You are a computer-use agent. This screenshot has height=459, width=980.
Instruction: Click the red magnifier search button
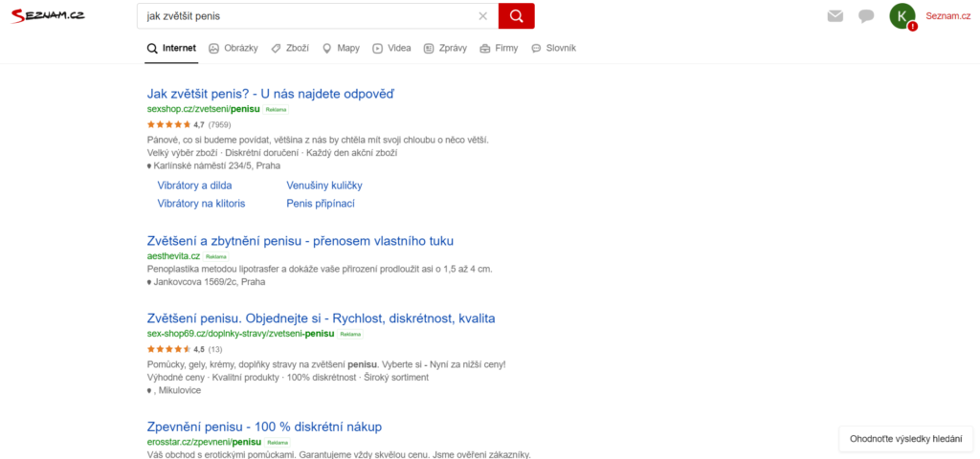coord(516,16)
